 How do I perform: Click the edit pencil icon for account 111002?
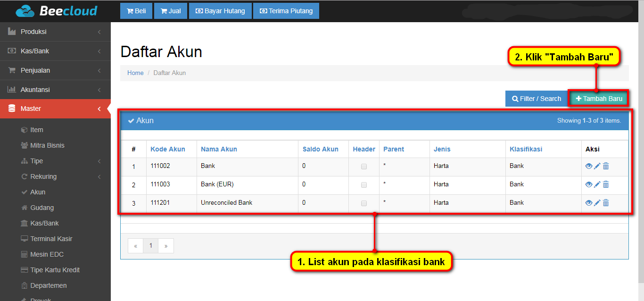[x=597, y=166]
